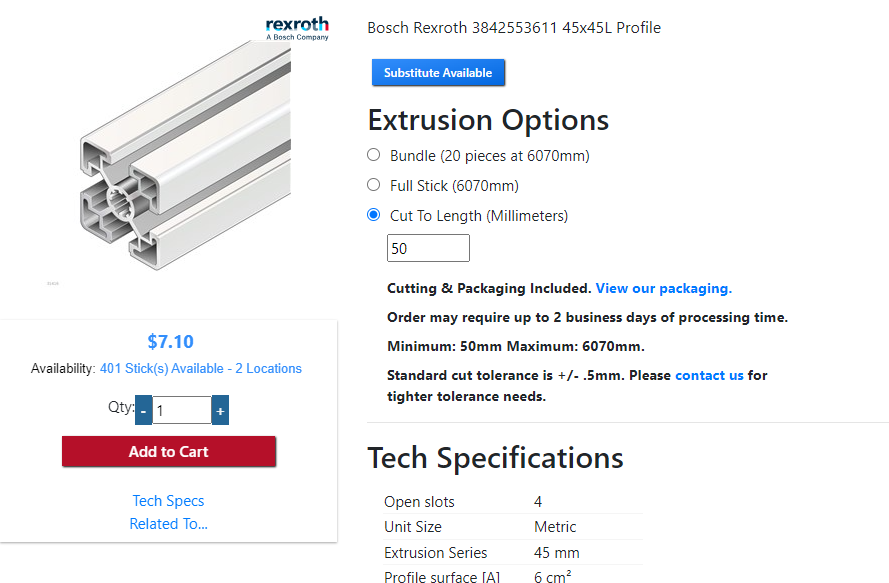Jump to Tech Specs link

(168, 501)
